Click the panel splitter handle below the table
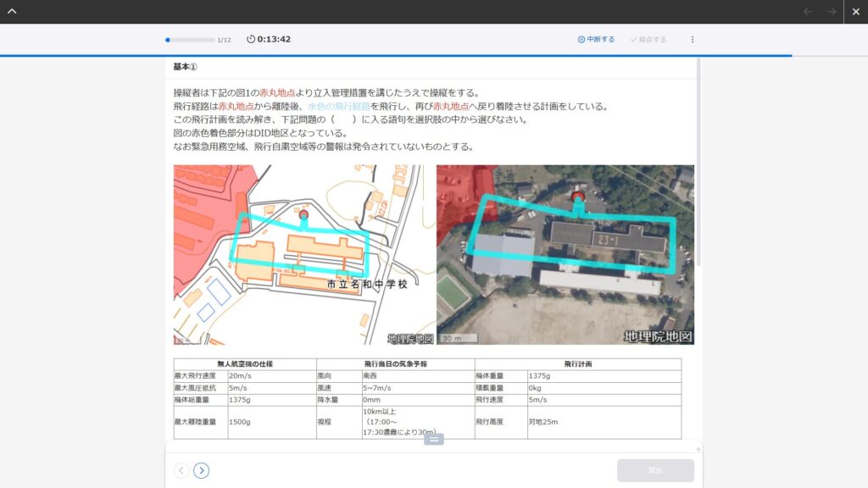 (x=433, y=439)
